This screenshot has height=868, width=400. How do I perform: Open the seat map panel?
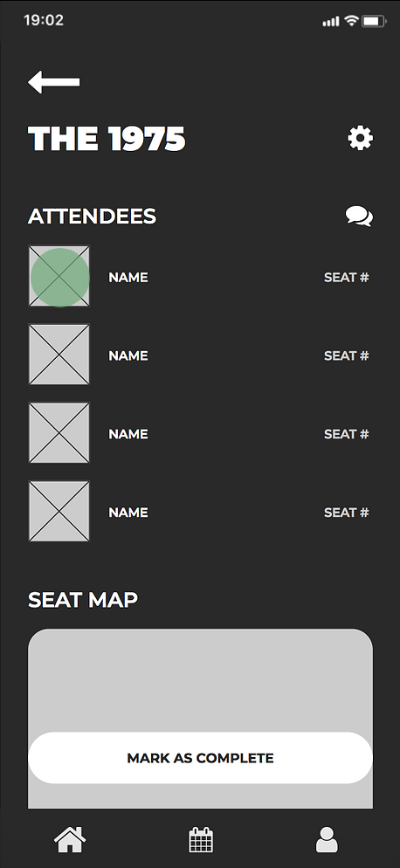pyautogui.click(x=200, y=718)
